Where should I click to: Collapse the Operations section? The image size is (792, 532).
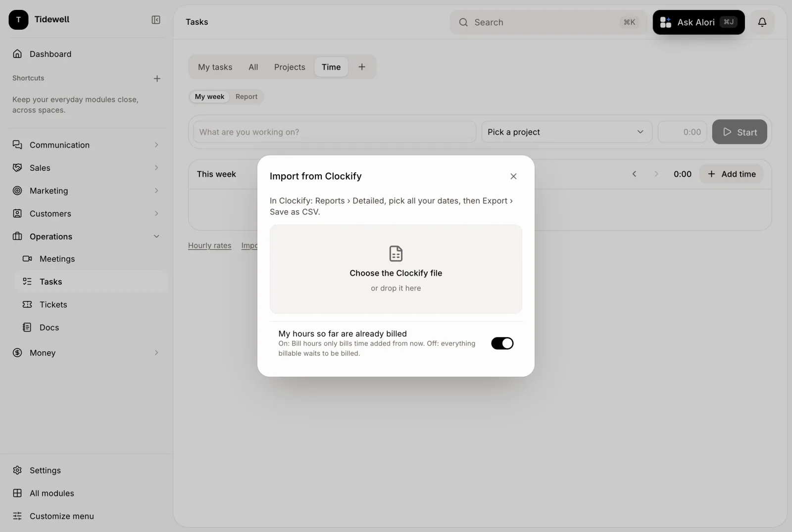(x=87, y=236)
